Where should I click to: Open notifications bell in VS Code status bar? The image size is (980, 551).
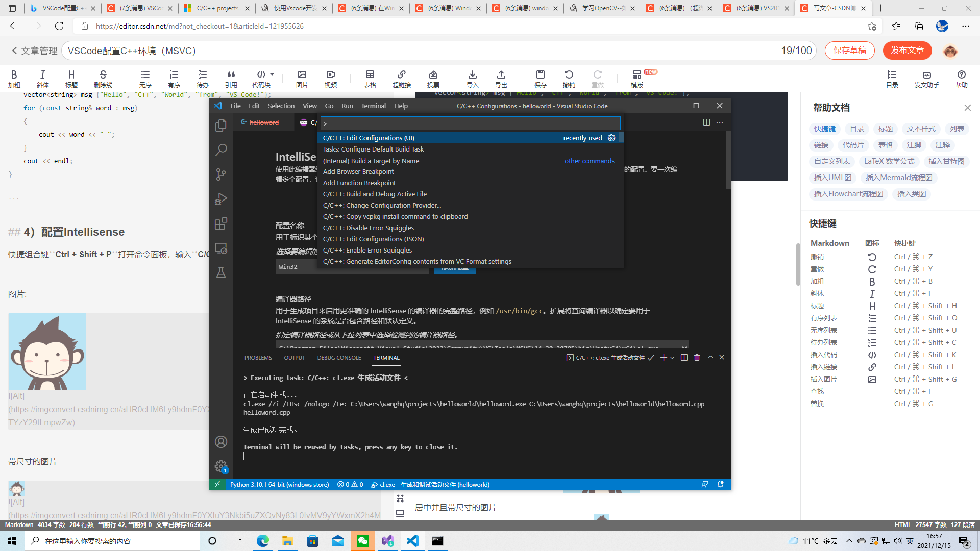tap(720, 484)
